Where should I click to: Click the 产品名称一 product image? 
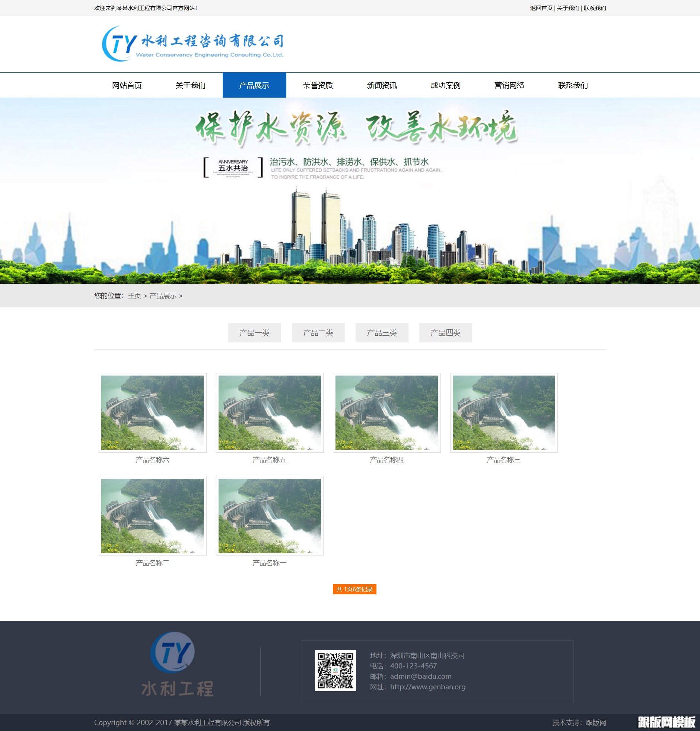tap(270, 516)
